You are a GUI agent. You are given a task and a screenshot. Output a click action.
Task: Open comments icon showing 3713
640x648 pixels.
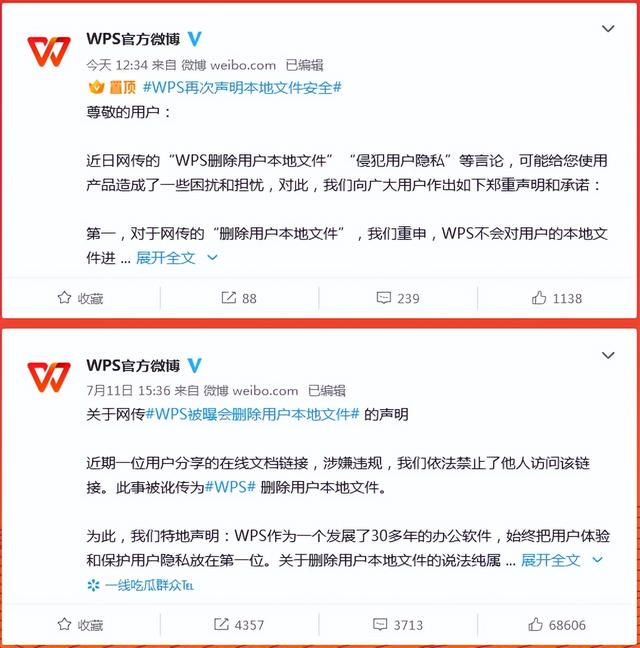point(380,624)
